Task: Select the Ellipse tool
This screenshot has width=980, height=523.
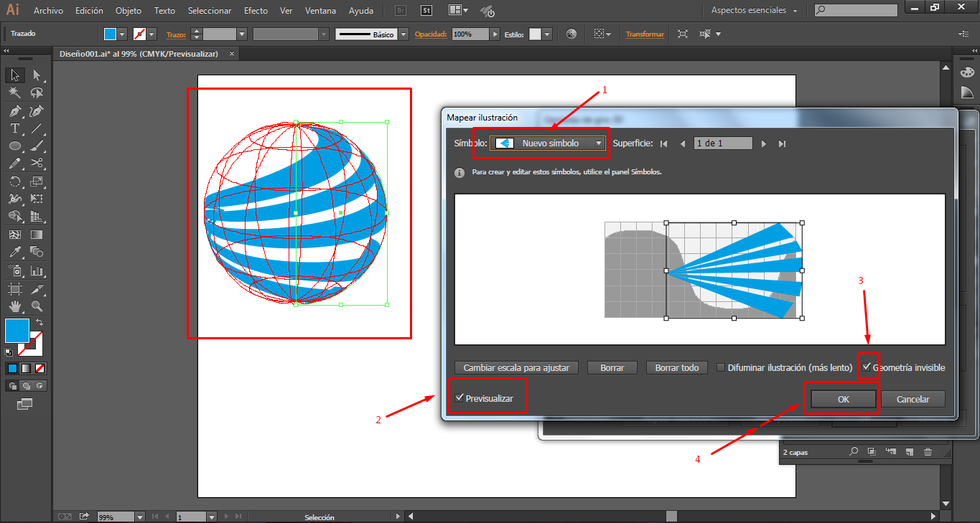Action: coord(15,146)
